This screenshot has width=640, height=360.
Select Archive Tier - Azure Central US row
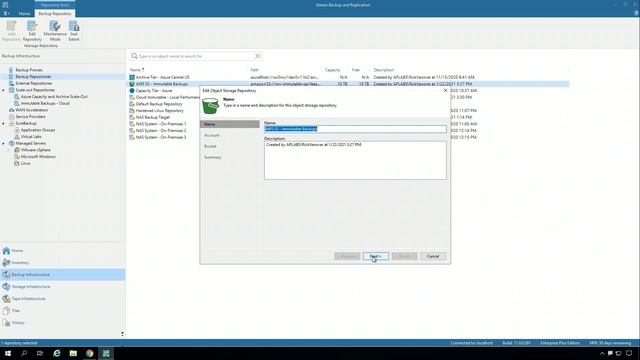tap(349, 77)
